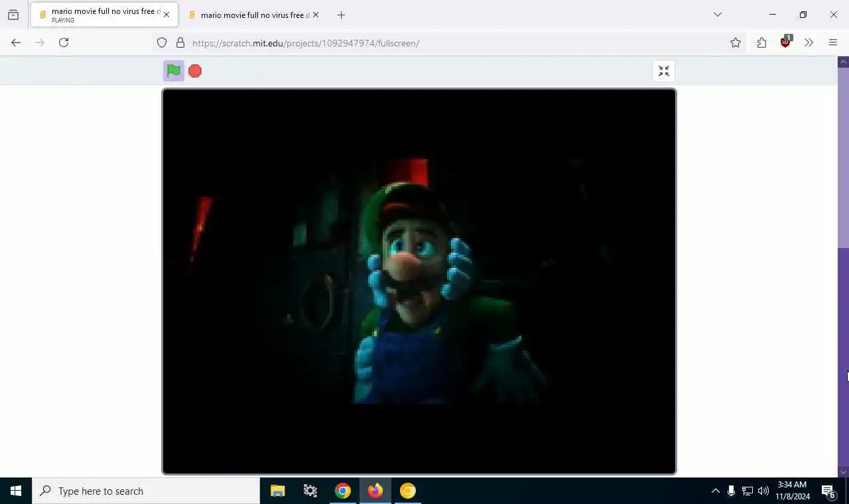Click the Firefox taskbar icon
Viewport: 849px width, 504px height.
375,491
